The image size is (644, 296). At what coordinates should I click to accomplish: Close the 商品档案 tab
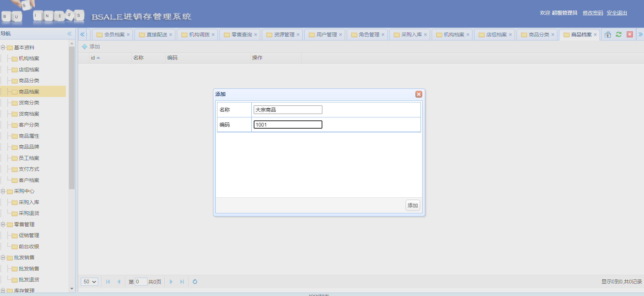595,35
